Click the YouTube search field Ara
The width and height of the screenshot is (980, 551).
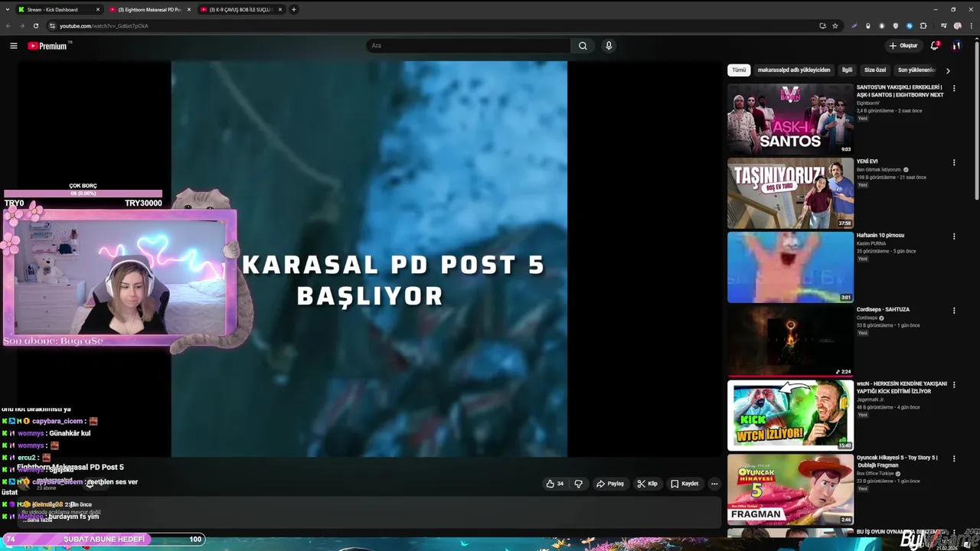click(x=469, y=46)
